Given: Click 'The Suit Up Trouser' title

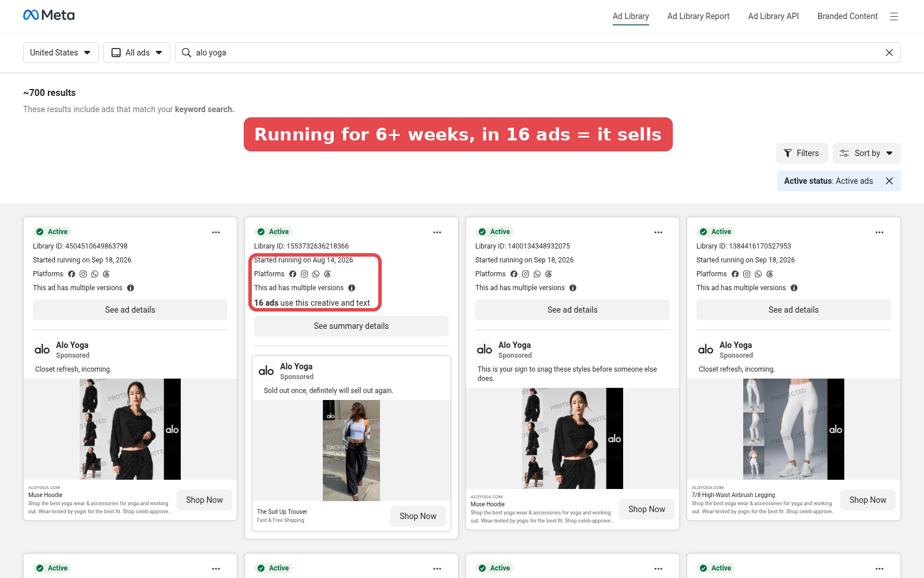Looking at the screenshot, I should click(282, 512).
